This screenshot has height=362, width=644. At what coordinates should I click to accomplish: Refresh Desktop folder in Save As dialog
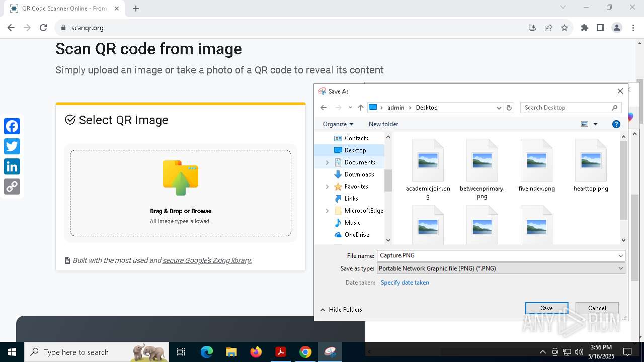(509, 108)
